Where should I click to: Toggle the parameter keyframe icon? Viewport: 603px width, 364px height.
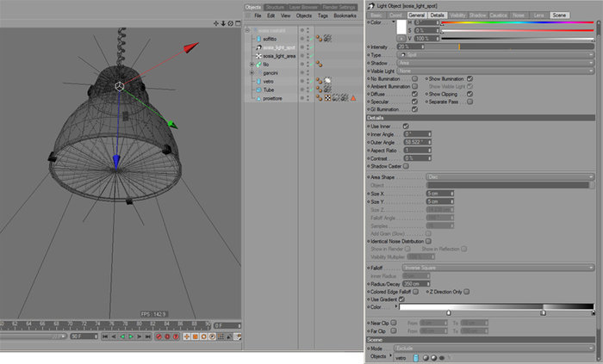point(212,336)
